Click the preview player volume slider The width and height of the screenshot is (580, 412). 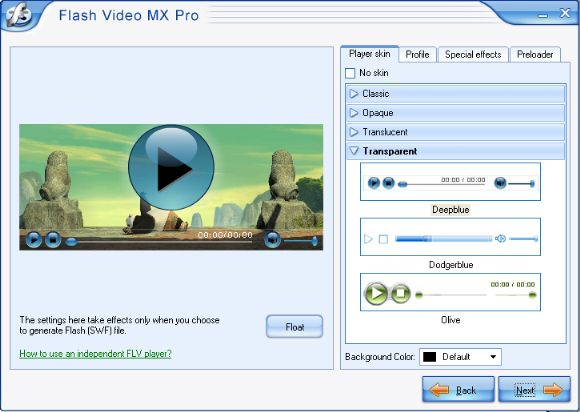pos(300,241)
